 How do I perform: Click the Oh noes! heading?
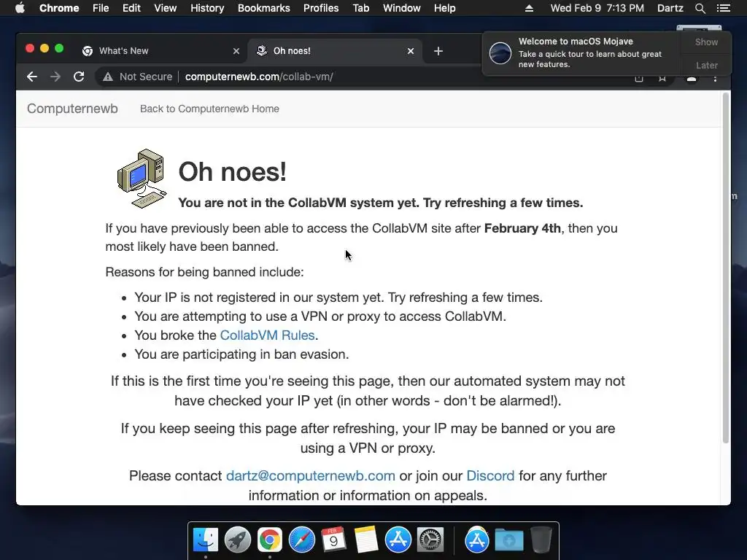(x=233, y=172)
